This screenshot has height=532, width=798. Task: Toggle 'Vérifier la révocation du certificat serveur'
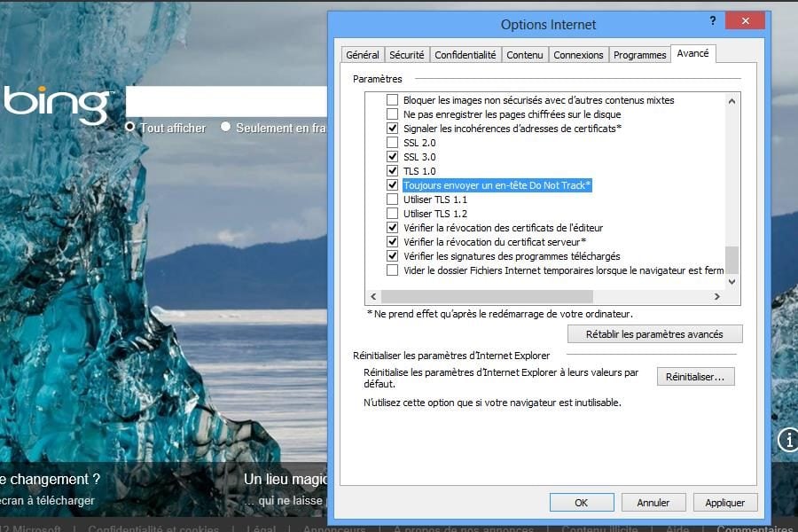[x=393, y=242]
